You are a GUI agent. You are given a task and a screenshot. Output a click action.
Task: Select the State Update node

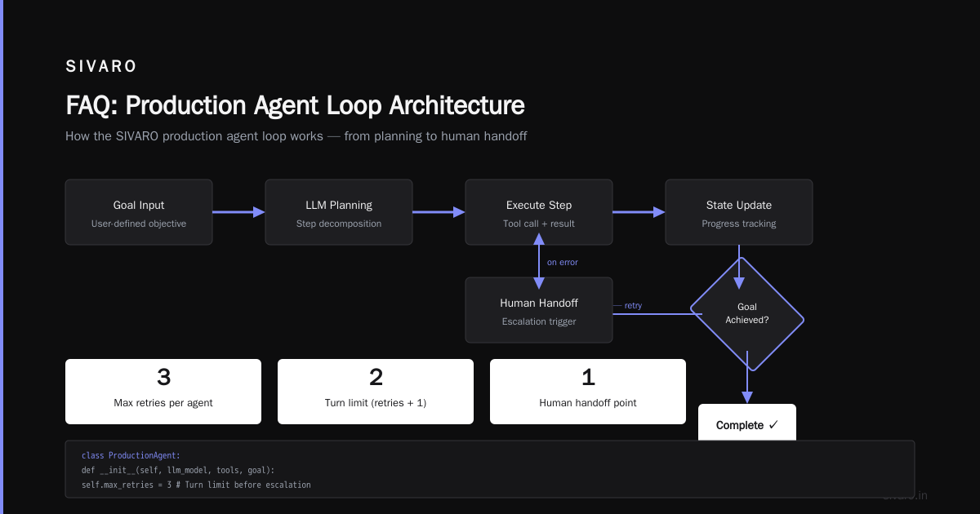pos(739,212)
